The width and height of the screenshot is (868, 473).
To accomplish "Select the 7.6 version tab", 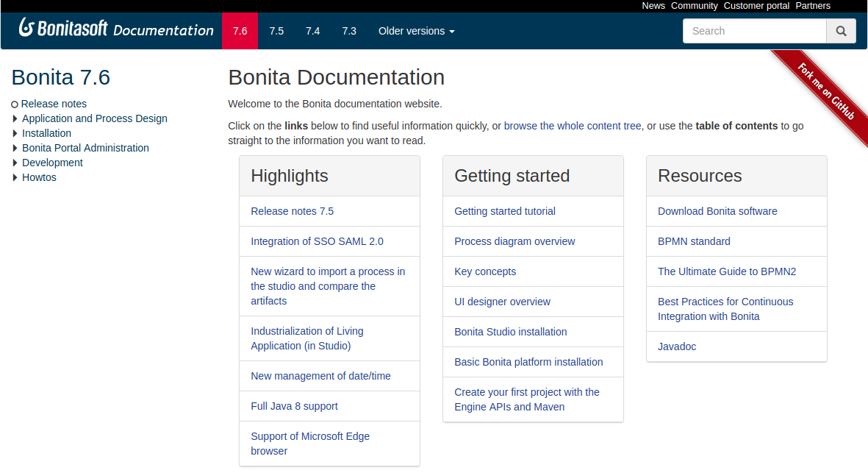I will pos(240,31).
